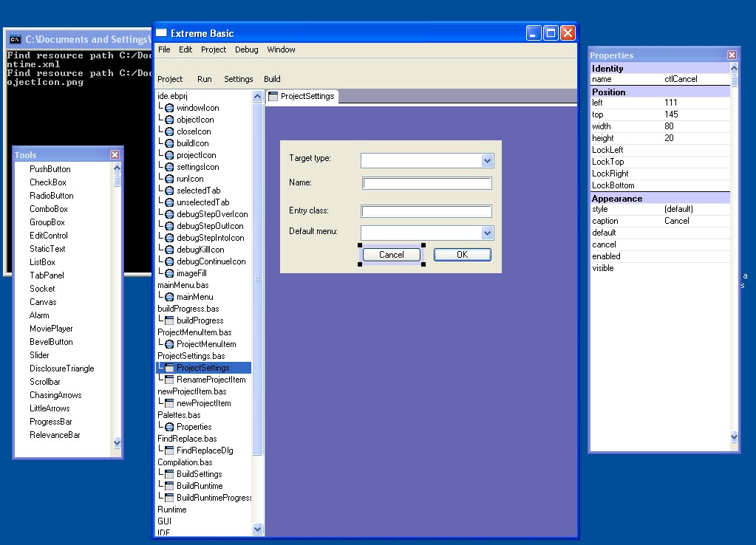Pick MoviePlayer in the Tools palette

click(x=51, y=329)
